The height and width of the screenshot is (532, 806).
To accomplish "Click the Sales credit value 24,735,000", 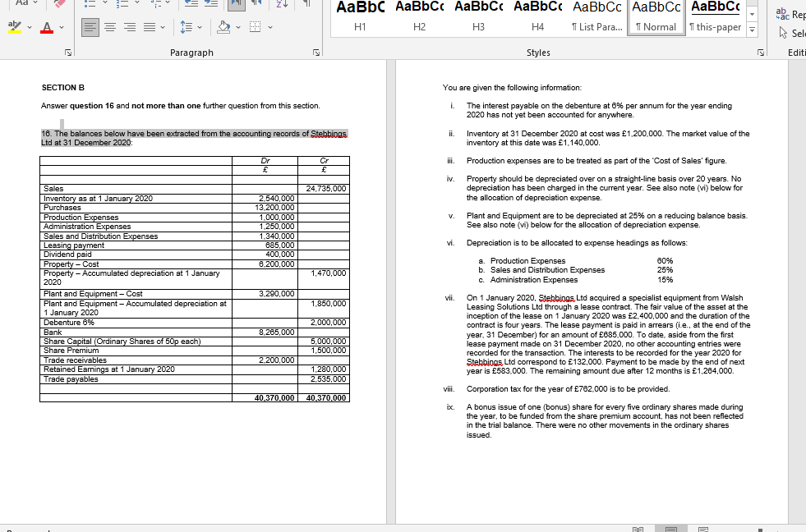I will [x=326, y=189].
